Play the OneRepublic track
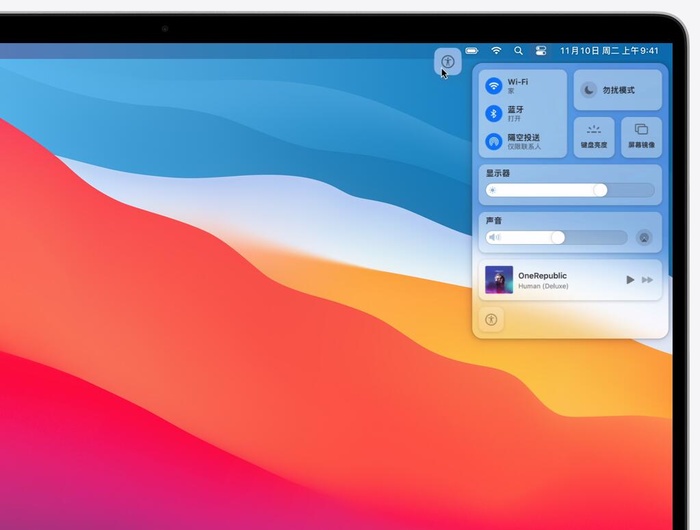The height and width of the screenshot is (530, 700). [x=630, y=280]
